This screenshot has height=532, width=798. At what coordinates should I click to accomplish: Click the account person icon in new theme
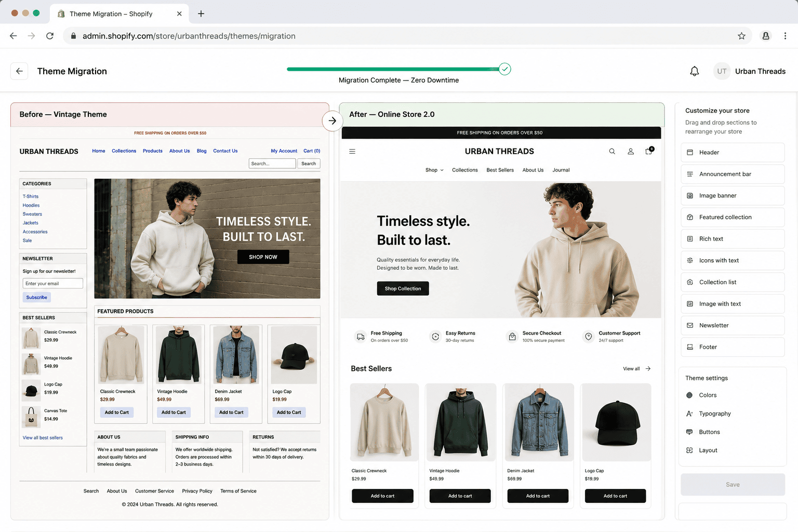click(631, 152)
